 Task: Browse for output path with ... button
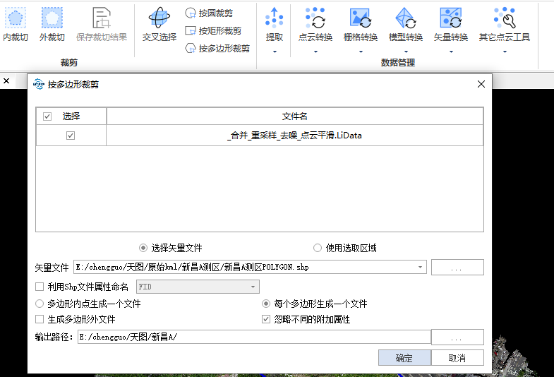[x=457, y=337]
